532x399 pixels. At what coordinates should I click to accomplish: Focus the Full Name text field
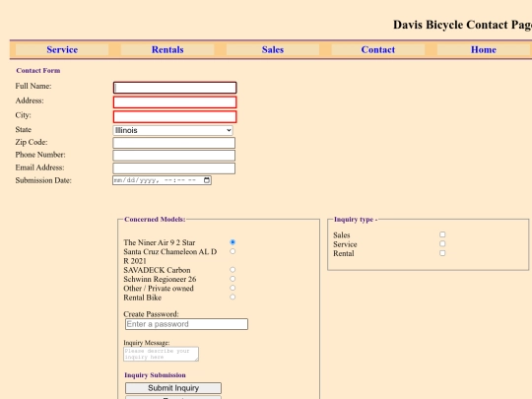pyautogui.click(x=174, y=88)
